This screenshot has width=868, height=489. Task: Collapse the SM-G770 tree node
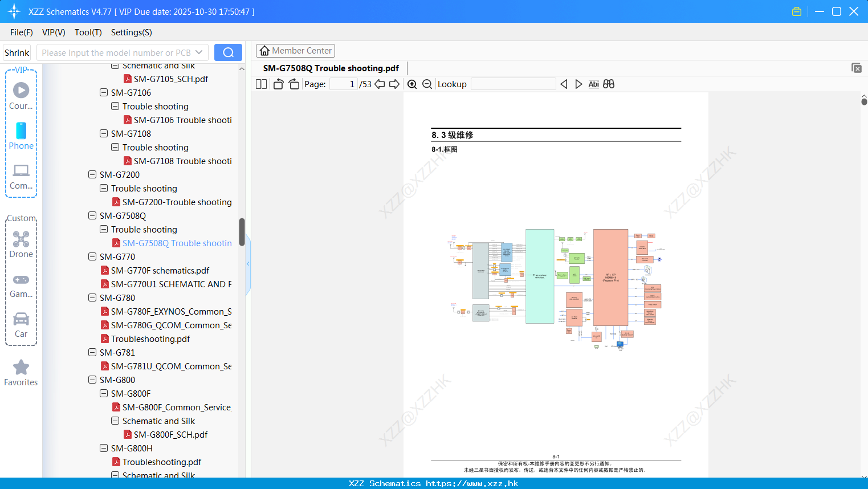[x=92, y=256]
